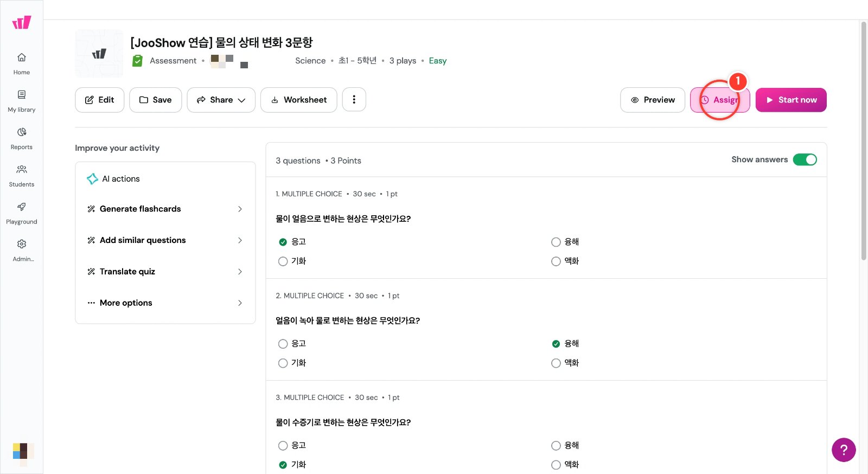Start the quiz now

tap(791, 100)
